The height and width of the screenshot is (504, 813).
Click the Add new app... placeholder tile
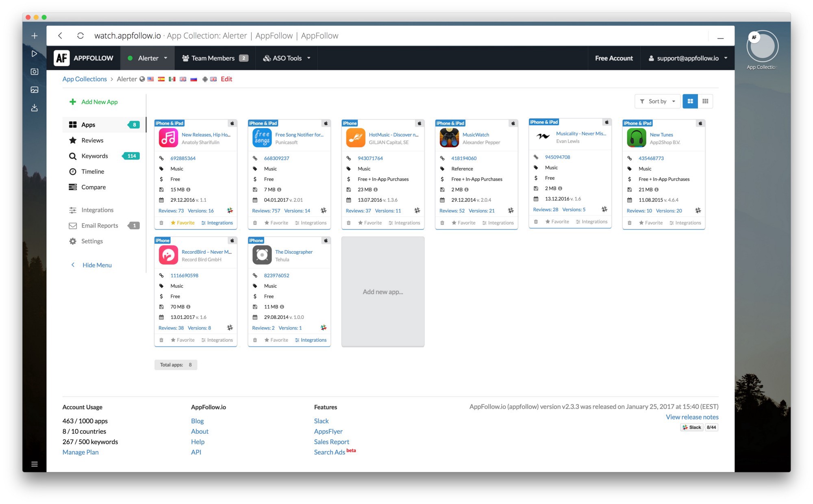(x=383, y=292)
